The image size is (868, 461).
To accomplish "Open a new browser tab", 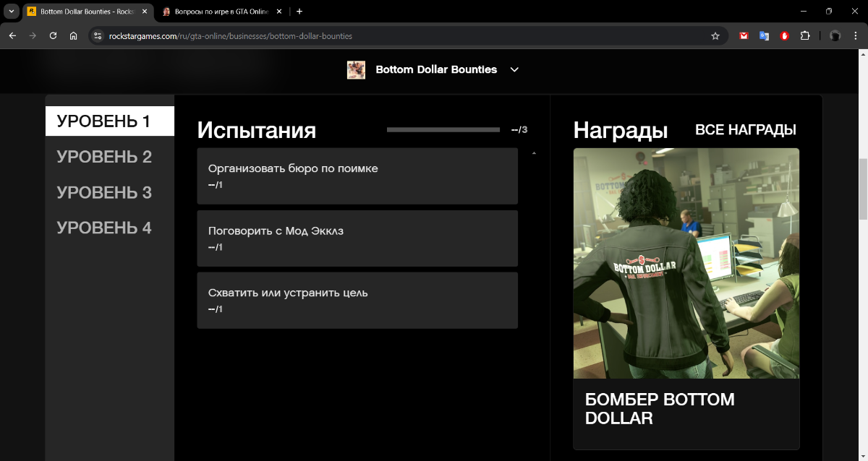I will [299, 12].
